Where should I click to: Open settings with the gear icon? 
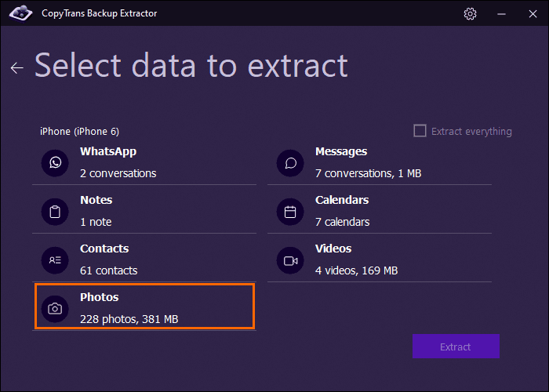pos(470,13)
